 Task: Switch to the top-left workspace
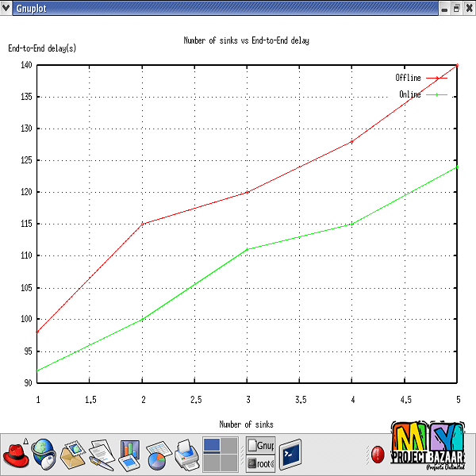[211, 446]
